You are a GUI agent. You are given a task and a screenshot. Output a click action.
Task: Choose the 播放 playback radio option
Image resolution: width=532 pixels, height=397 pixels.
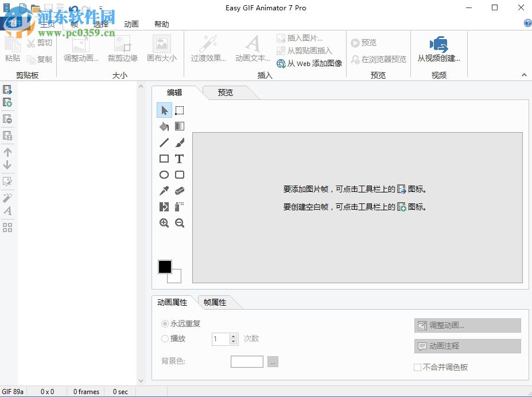tap(165, 338)
